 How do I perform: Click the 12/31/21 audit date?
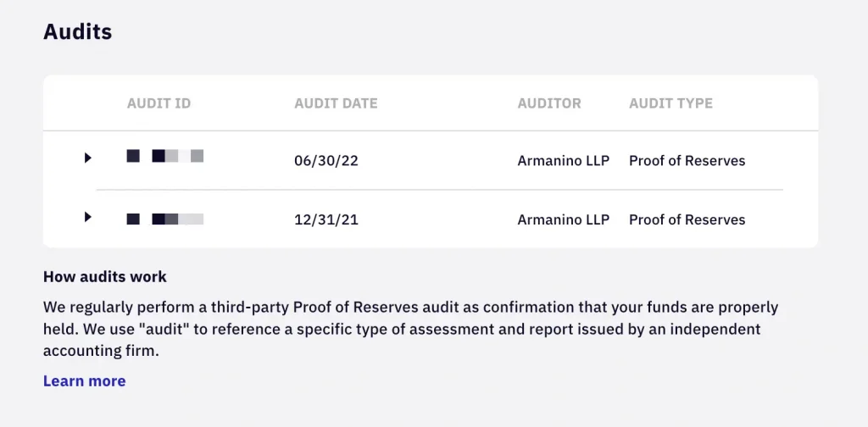click(326, 219)
